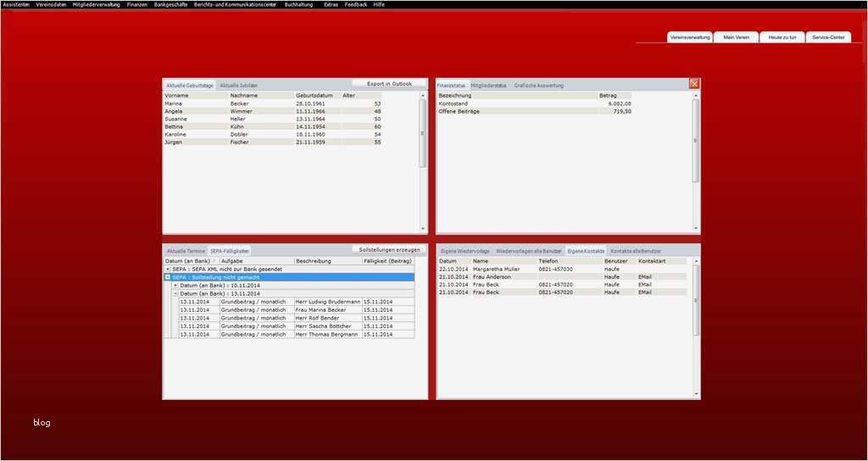Switch to the Service-Center tab
The width and height of the screenshot is (868, 461).
[829, 37]
